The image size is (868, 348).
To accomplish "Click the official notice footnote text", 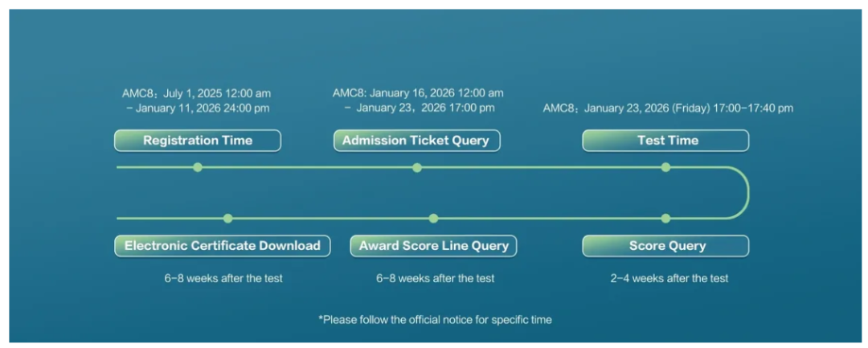I will [435, 320].
